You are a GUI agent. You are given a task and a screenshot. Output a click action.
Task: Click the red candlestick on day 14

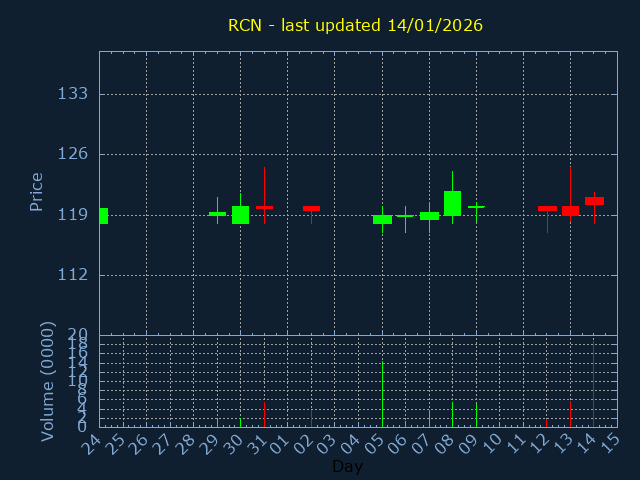pos(594,201)
